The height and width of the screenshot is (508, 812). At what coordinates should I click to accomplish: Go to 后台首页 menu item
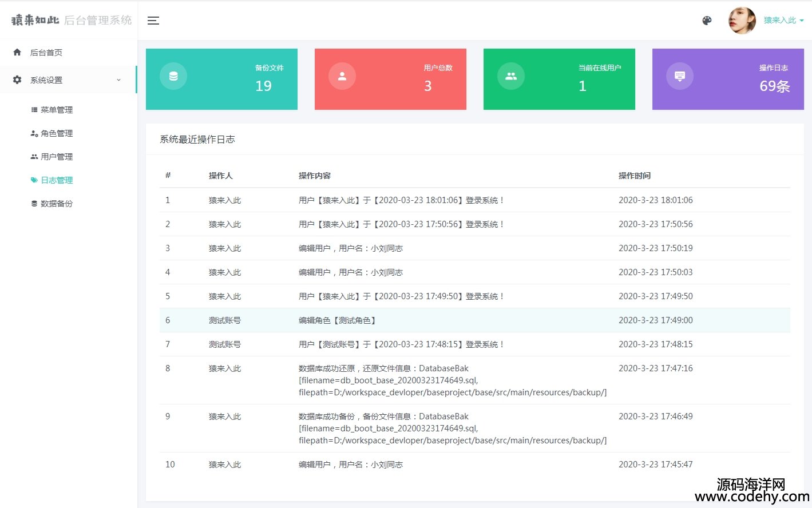pos(46,53)
